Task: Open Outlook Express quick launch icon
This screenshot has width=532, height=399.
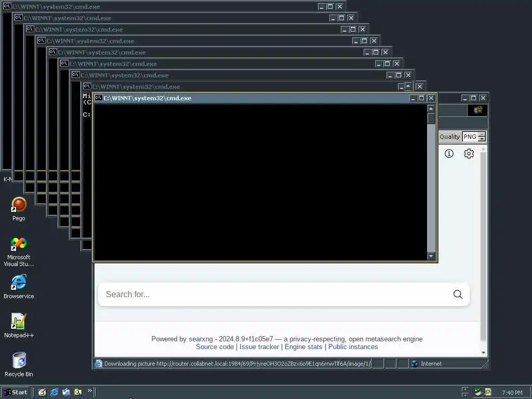Action: [x=66, y=392]
